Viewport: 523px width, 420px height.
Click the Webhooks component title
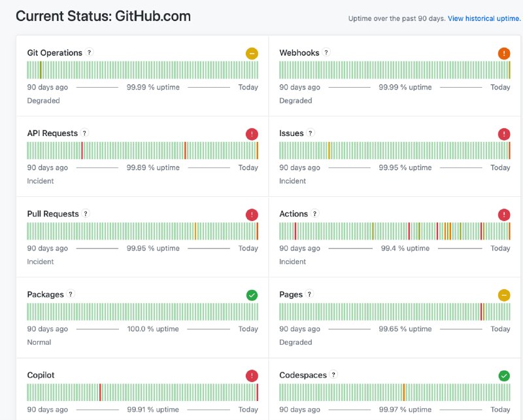299,53
